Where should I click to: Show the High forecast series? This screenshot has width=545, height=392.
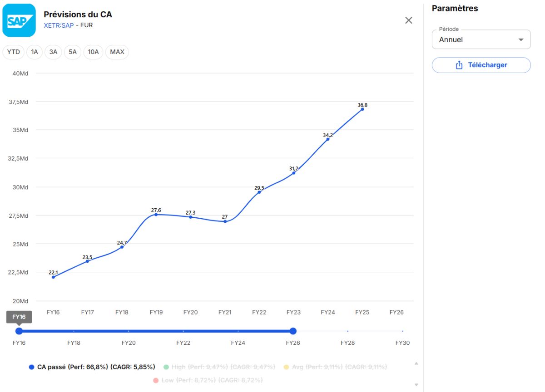pos(219,367)
